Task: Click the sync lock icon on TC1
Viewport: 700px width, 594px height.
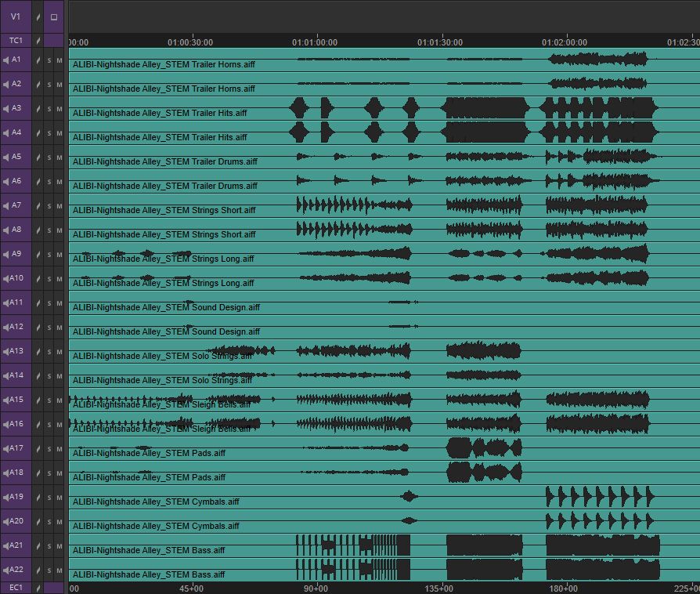Action: coord(38,40)
